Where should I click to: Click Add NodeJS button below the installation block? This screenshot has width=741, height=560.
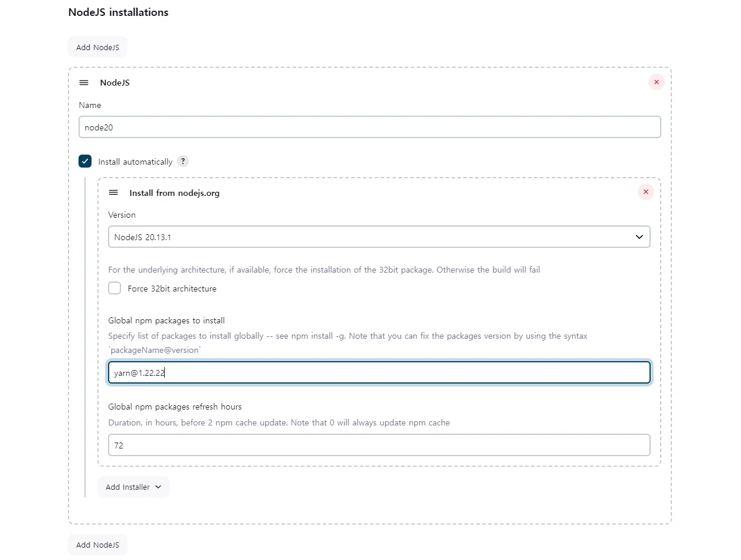tap(97, 545)
